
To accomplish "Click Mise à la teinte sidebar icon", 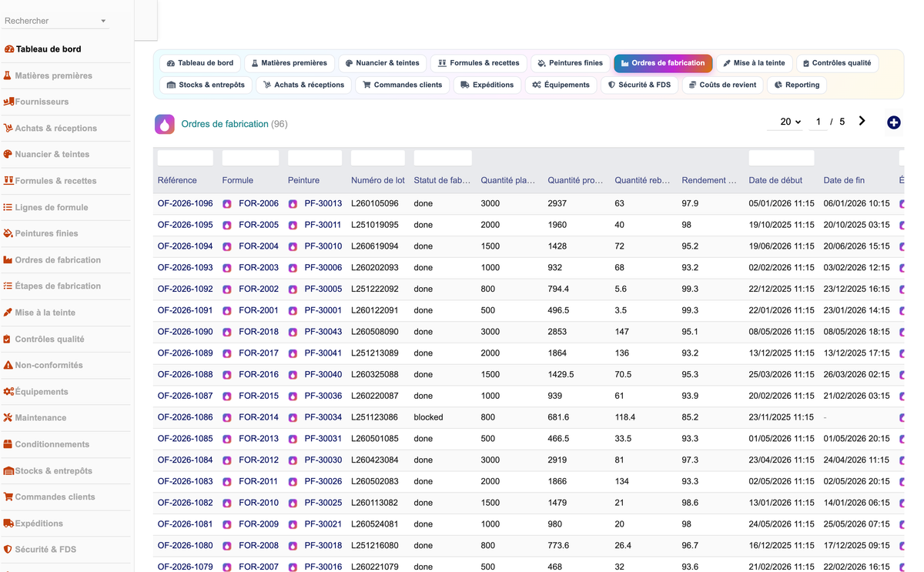I will pyautogui.click(x=8, y=313).
